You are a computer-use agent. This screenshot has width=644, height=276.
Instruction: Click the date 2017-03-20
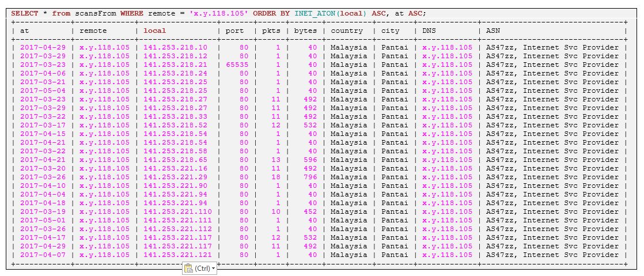point(43,168)
